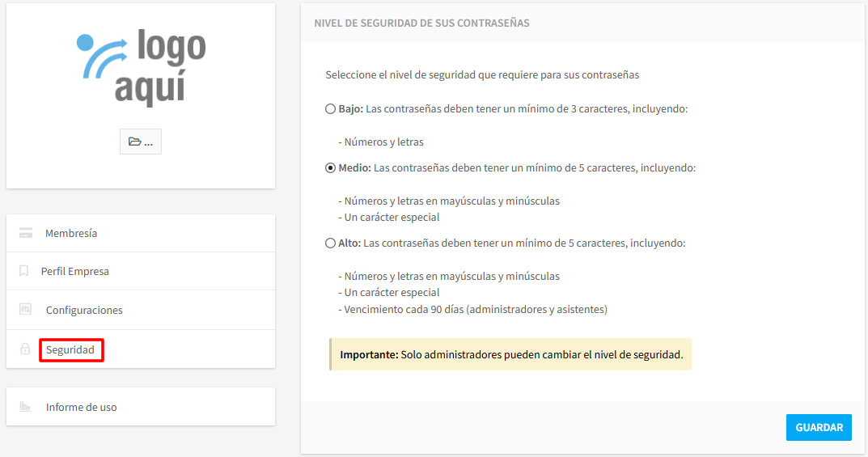868x457 pixels.
Task: Open the Informe de uso report
Action: [x=82, y=407]
